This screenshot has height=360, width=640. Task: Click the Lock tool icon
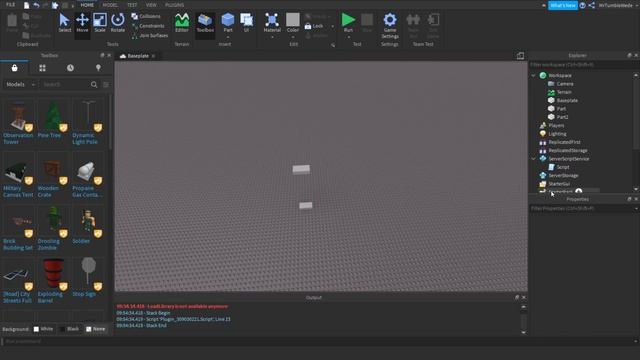pos(308,26)
